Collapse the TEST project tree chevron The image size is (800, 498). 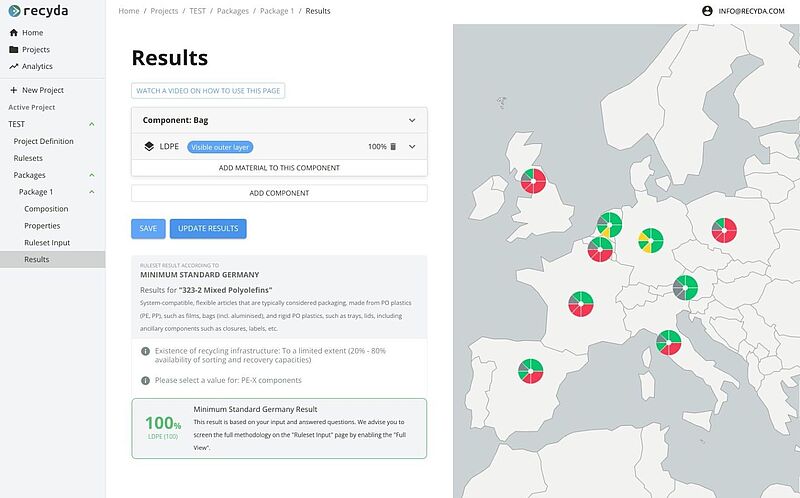point(92,124)
